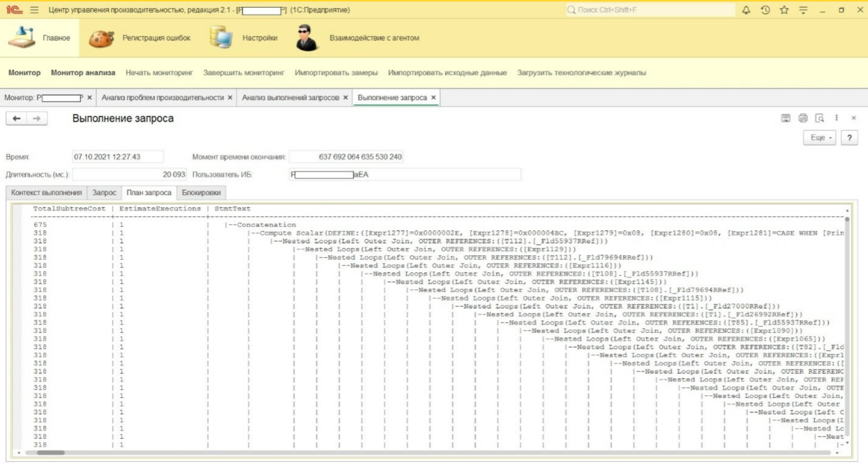868x465 pixels.
Task: Close the Выполнение запроса form with X
Action: click(x=854, y=118)
